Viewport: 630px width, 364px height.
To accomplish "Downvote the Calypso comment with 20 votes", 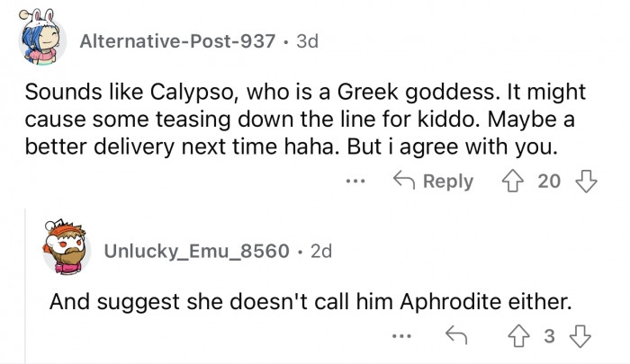I will coord(586,181).
